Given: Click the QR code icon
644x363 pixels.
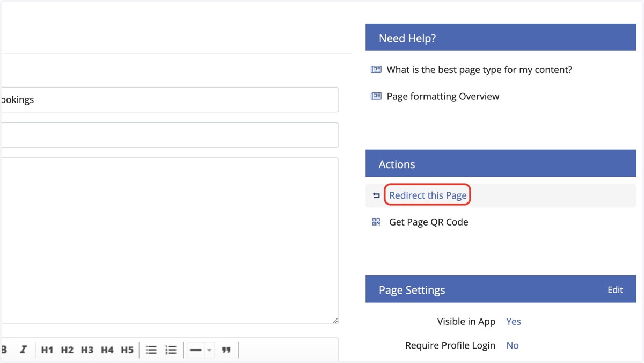Looking at the screenshot, I should tap(376, 222).
